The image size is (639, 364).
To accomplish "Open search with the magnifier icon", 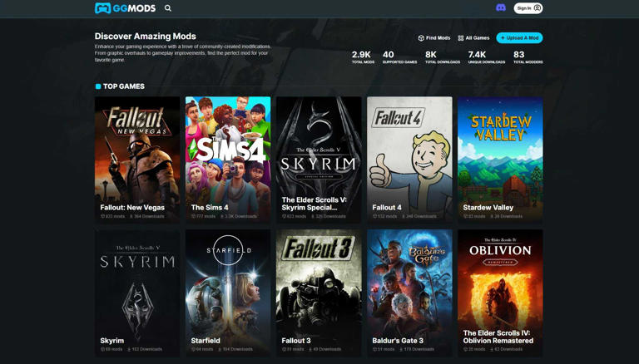I will [x=168, y=8].
